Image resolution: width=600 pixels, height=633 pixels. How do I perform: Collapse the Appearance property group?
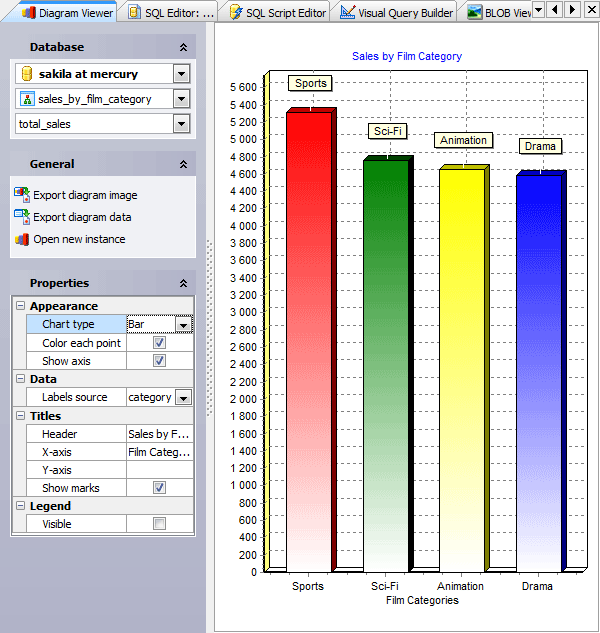[20, 306]
